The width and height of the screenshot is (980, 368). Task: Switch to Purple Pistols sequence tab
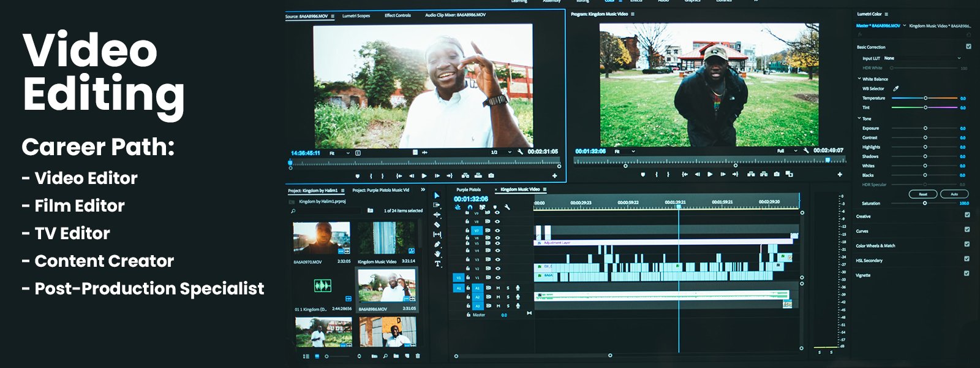[469, 189]
